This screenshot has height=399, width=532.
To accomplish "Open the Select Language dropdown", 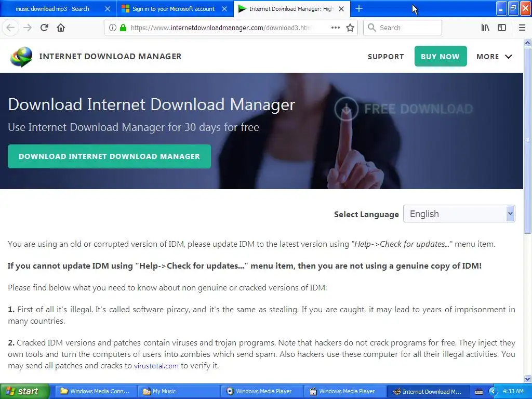I will pyautogui.click(x=459, y=214).
